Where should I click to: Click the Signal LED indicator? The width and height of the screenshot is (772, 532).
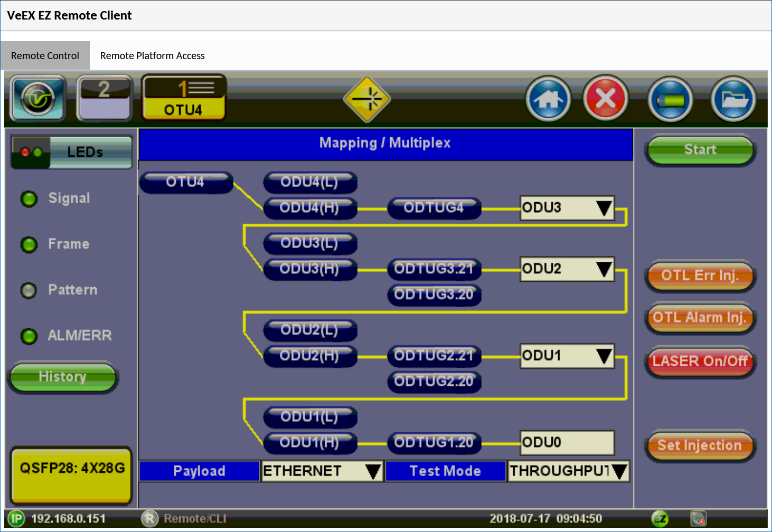[x=29, y=198]
